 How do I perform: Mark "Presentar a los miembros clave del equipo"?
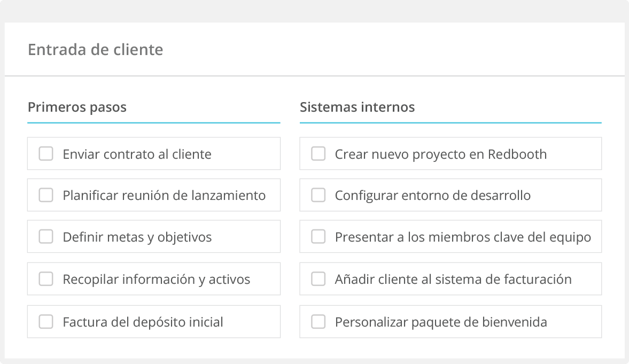[x=318, y=236]
